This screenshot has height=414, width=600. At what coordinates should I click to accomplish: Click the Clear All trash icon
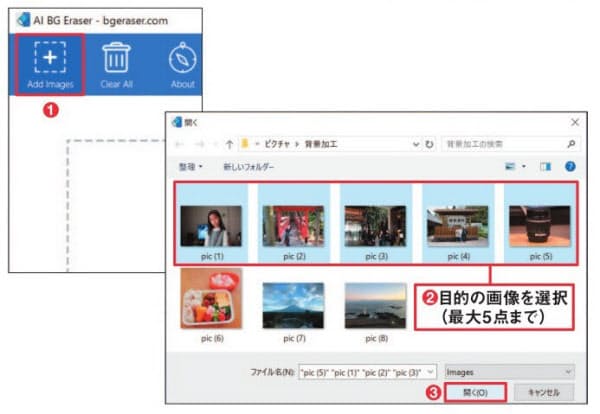click(x=116, y=57)
